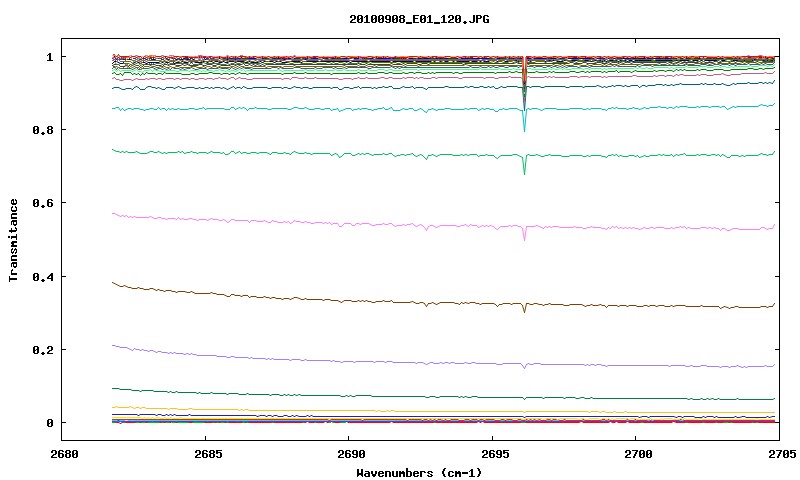Image resolution: width=800 pixels, height=480 pixels.
Task: Click the x-axis tick label 2690
Action: 351,454
